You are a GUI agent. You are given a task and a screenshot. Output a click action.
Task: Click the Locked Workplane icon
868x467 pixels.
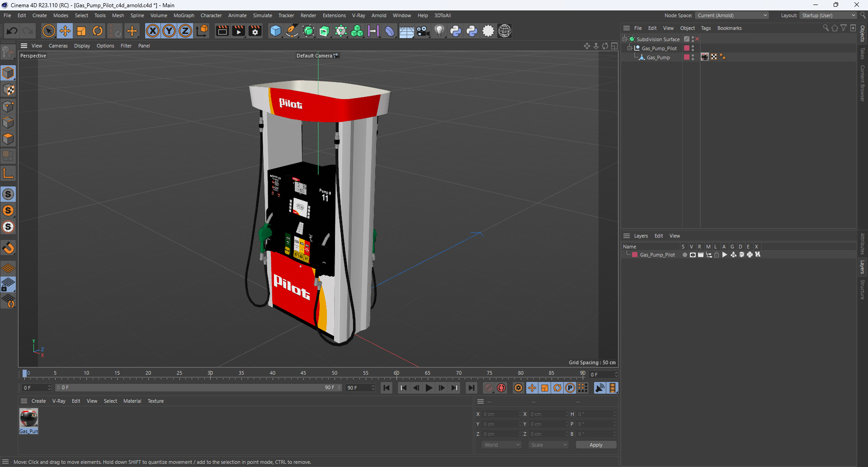8,285
